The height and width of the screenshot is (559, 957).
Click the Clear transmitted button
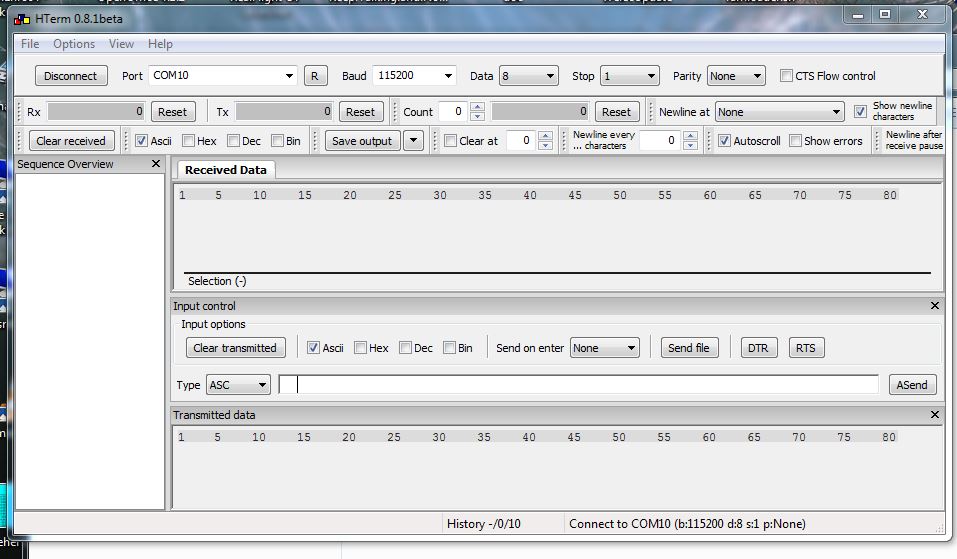tap(235, 348)
